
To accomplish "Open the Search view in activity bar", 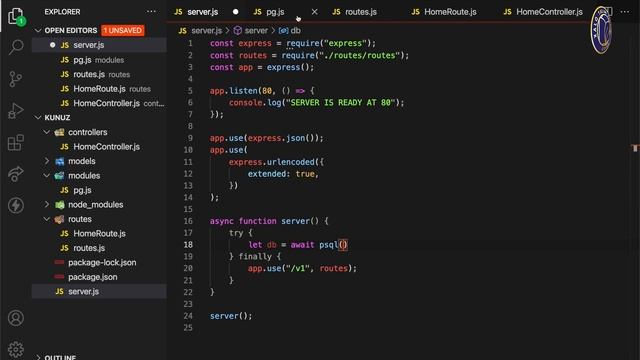I will (16, 47).
